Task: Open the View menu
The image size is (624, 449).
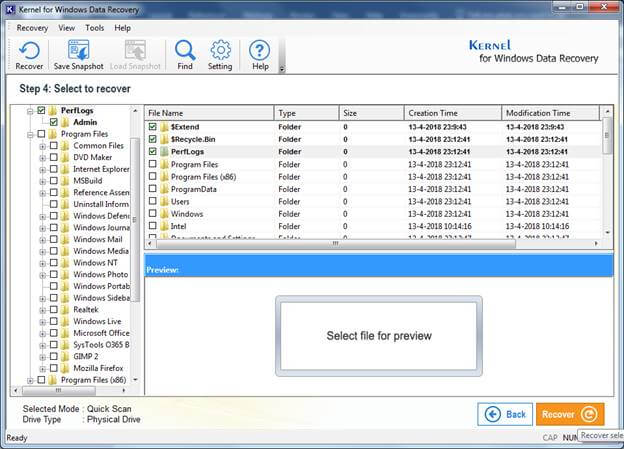Action: [66, 28]
